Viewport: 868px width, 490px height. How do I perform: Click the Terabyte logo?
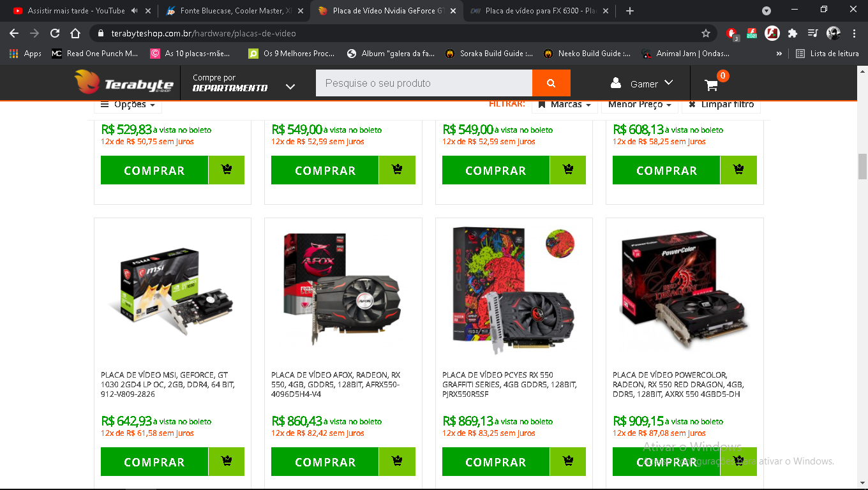click(x=124, y=83)
